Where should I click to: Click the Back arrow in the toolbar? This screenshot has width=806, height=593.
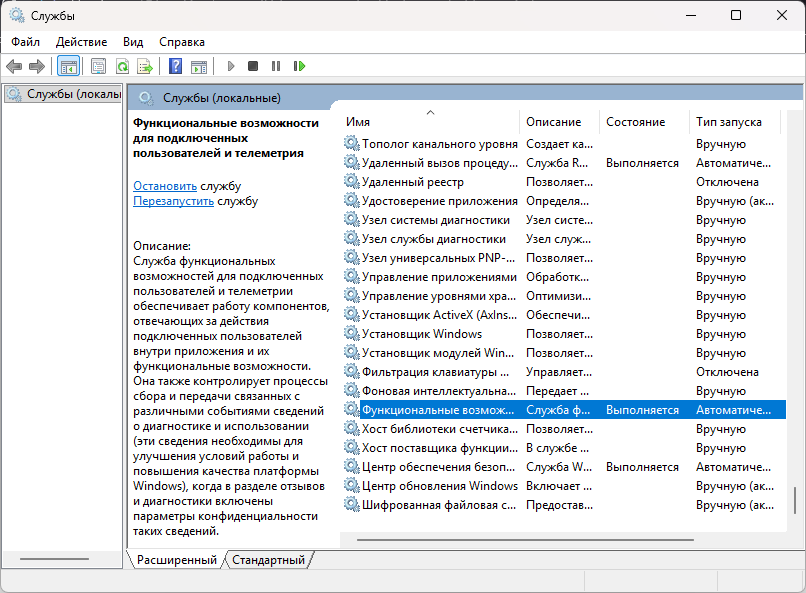point(14,66)
